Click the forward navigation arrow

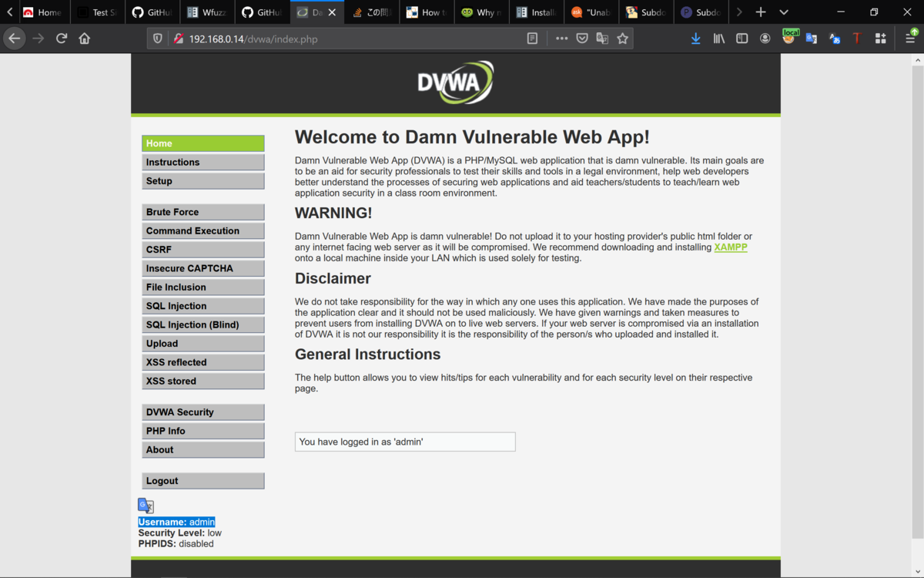pyautogui.click(x=38, y=39)
